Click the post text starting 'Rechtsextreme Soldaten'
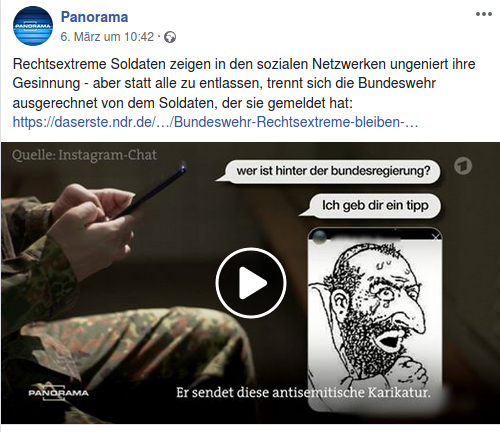 click(244, 83)
